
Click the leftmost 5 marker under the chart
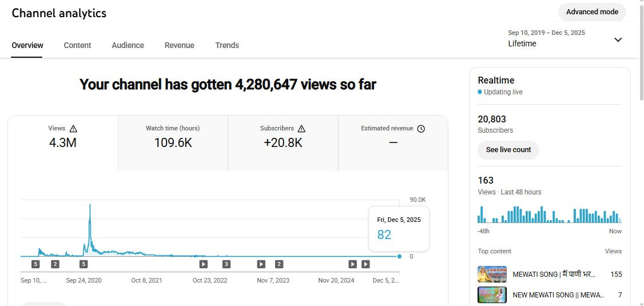(x=35, y=264)
